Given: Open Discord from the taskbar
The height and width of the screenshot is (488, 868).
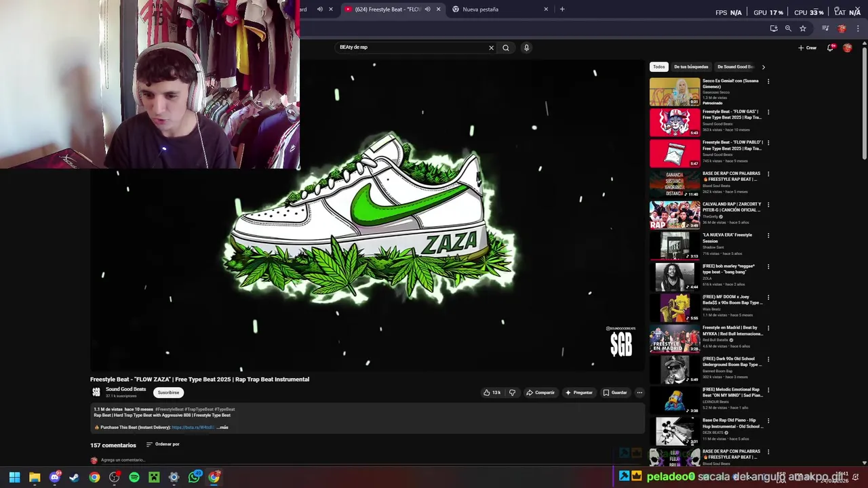Looking at the screenshot, I should coord(55,477).
